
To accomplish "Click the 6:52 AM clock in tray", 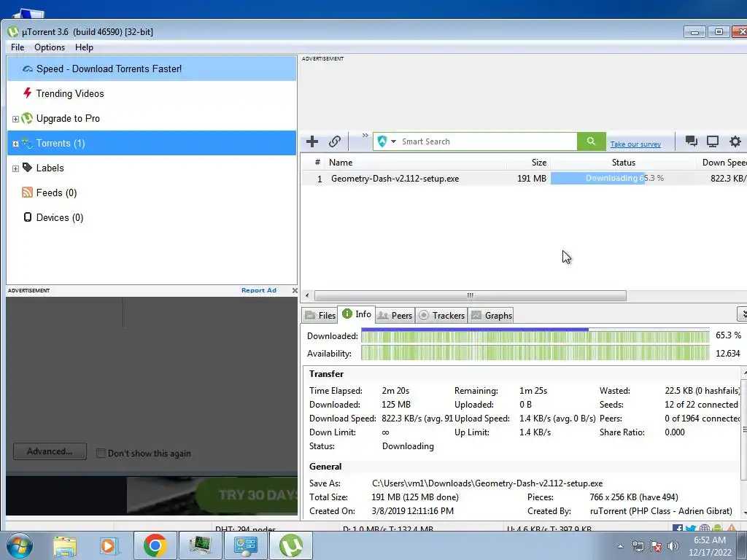I will (x=709, y=540).
